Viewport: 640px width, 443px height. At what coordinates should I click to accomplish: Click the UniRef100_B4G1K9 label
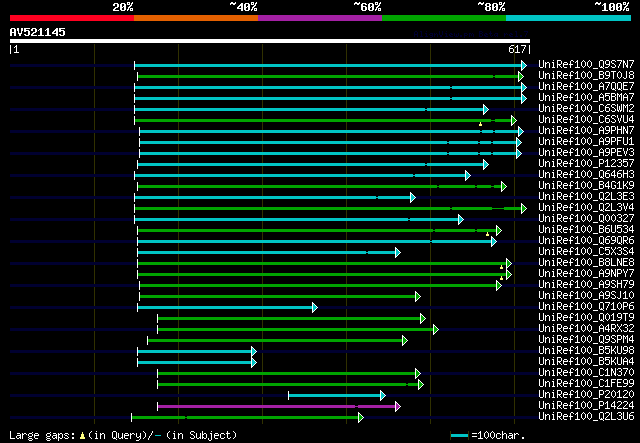click(586, 185)
